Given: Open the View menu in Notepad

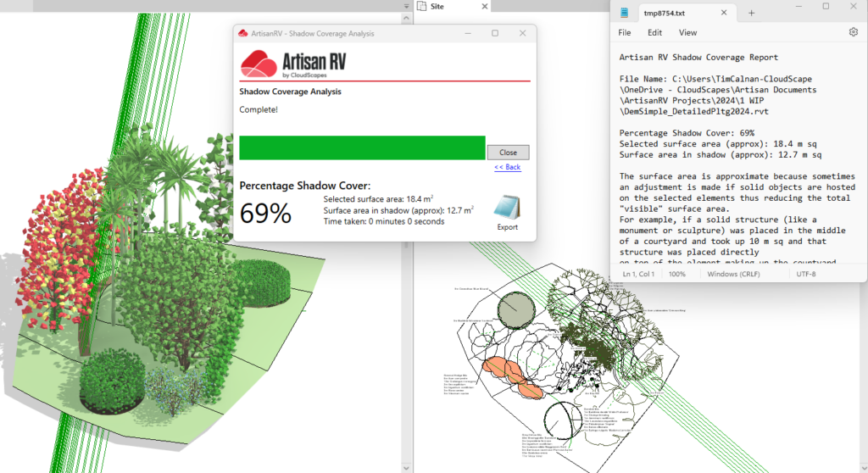Looking at the screenshot, I should coord(687,33).
